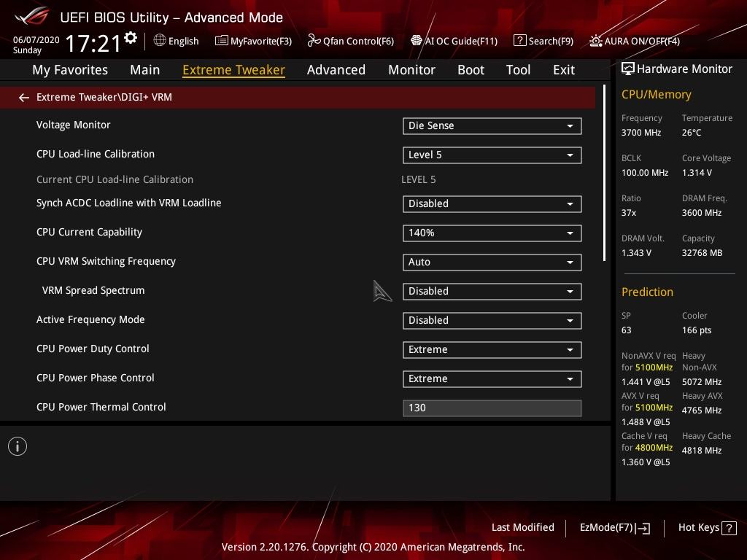This screenshot has width=747, height=560.
Task: Click the back arrow to Extreme Tweaker
Action: pos(24,98)
